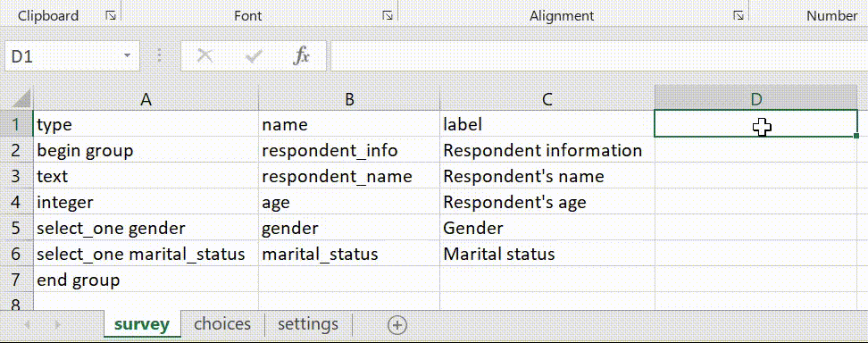Open Alignment settings dialog launcher
The width and height of the screenshot is (868, 343).
point(739,16)
